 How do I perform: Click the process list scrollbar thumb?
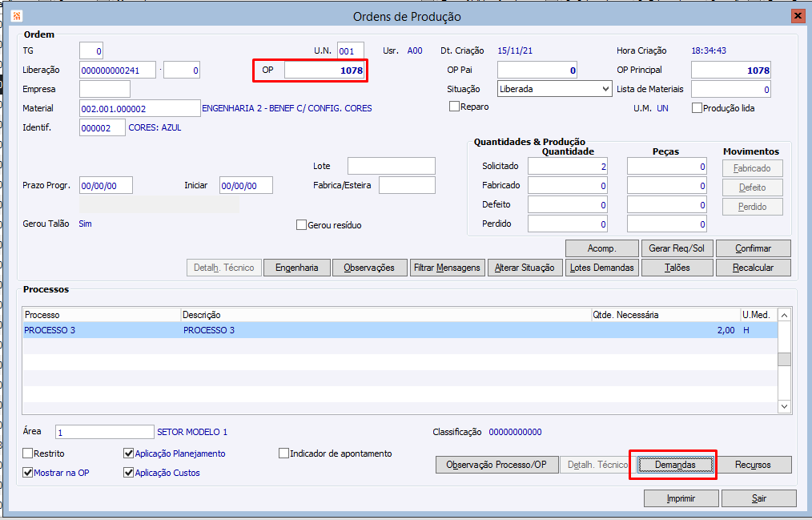point(785,359)
